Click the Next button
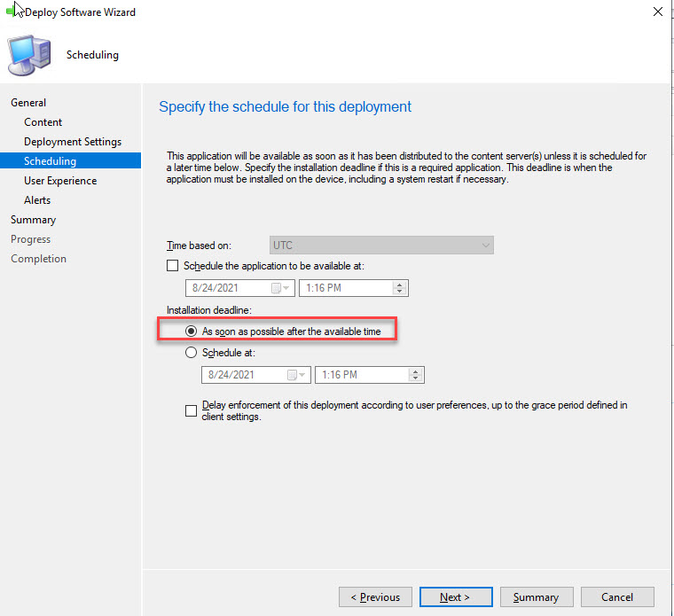This screenshot has width=674, height=616. point(455,597)
